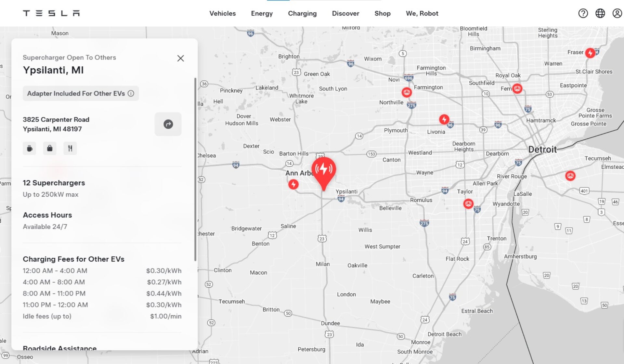Select the service pin near Taylor
The width and height of the screenshot is (624, 364).
coord(468,204)
